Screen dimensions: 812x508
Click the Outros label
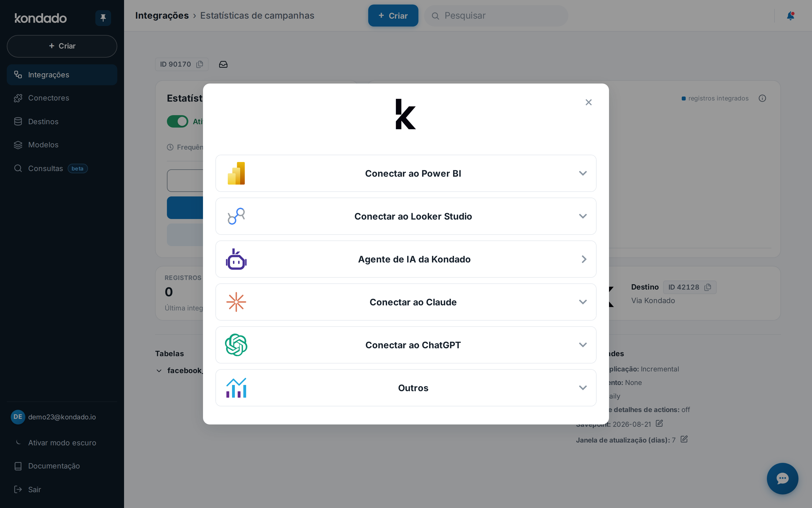click(x=413, y=388)
